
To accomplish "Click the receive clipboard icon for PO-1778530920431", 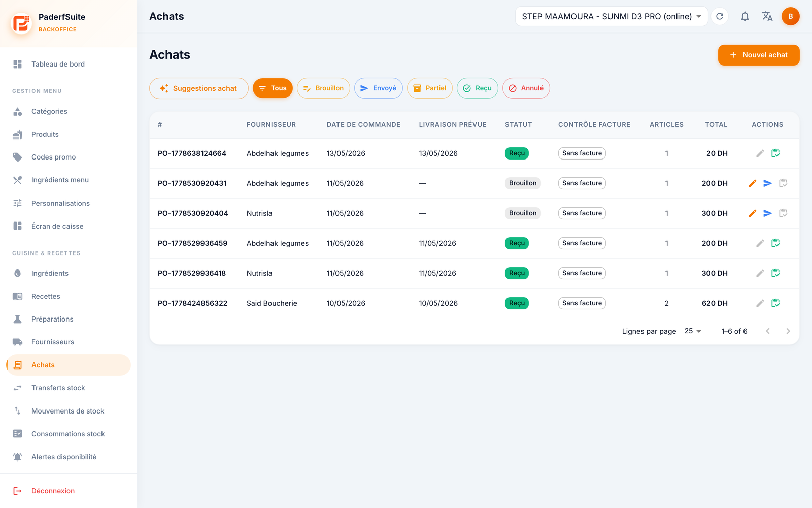I will tap(783, 183).
